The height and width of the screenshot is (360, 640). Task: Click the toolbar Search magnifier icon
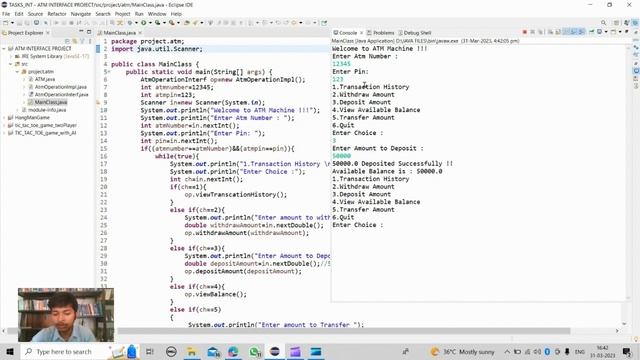pos(603,23)
